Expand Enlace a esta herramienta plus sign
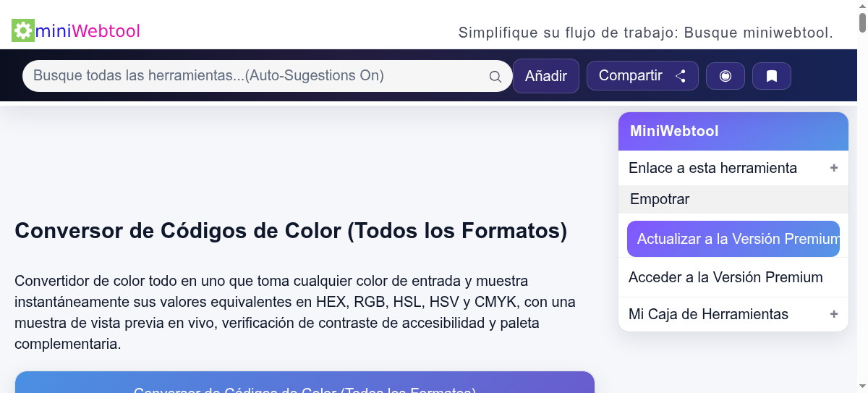Screen dimensions: 868x393 [833, 168]
